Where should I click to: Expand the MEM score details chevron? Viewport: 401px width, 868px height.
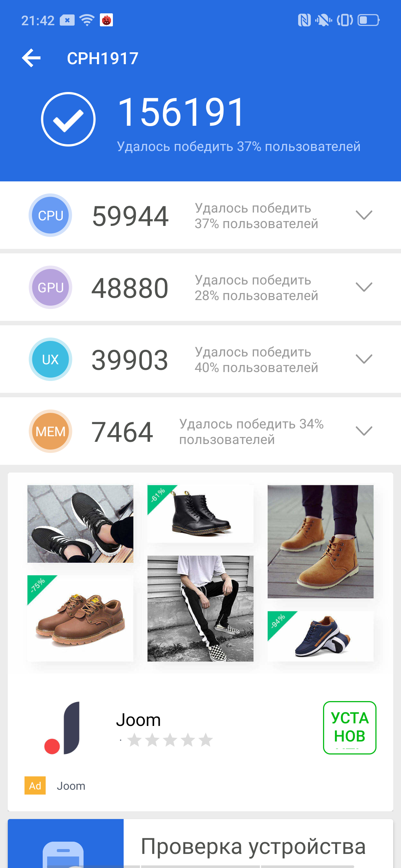click(x=364, y=431)
